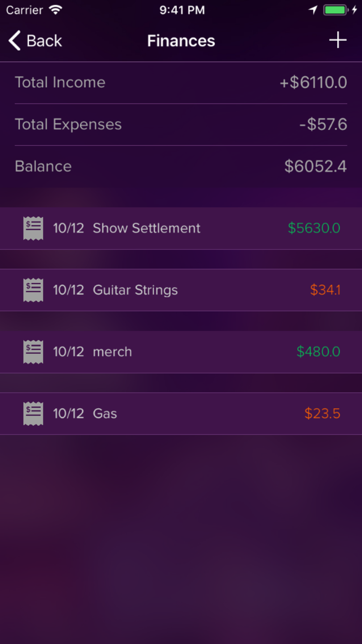Click the receipt icon beside merch
The image size is (362, 644).
coord(33,352)
